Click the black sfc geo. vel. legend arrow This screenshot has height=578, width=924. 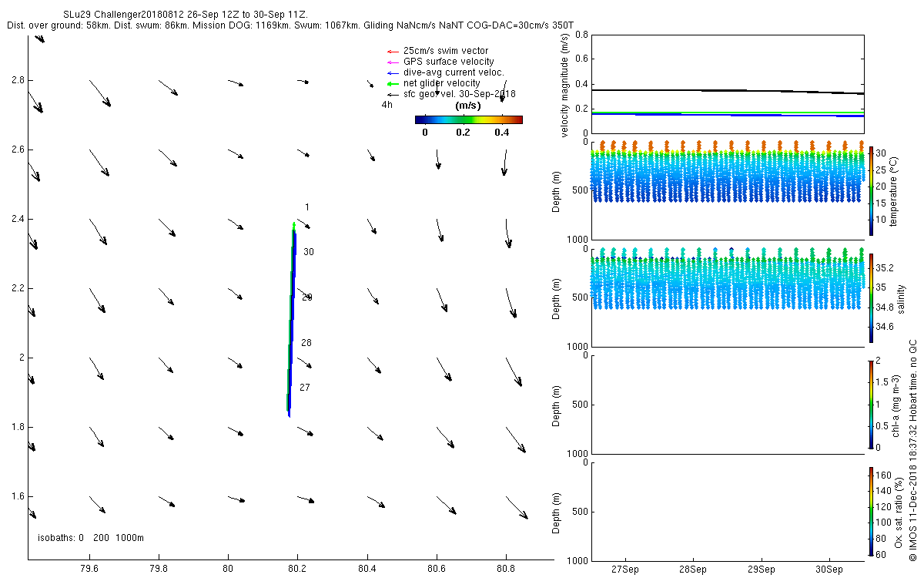[391, 94]
